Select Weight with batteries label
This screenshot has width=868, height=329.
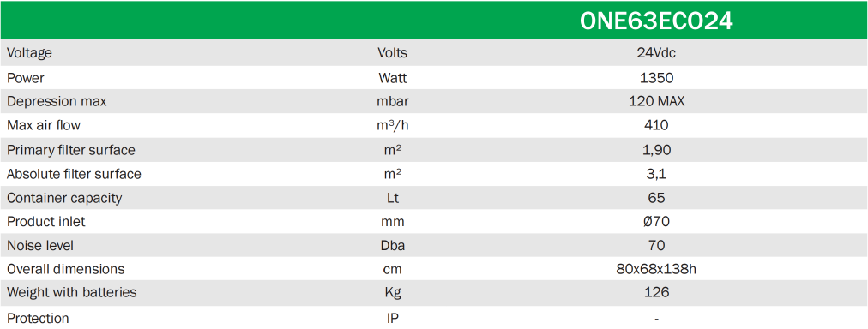pyautogui.click(x=71, y=292)
